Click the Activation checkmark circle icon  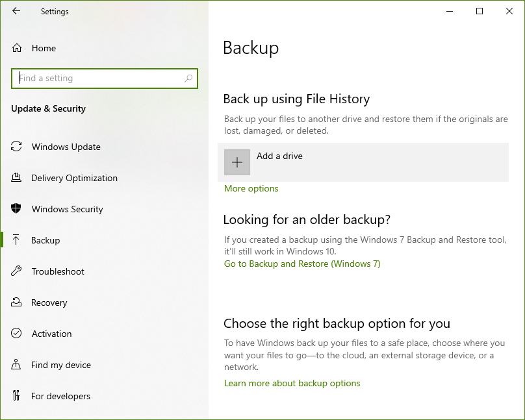click(16, 334)
